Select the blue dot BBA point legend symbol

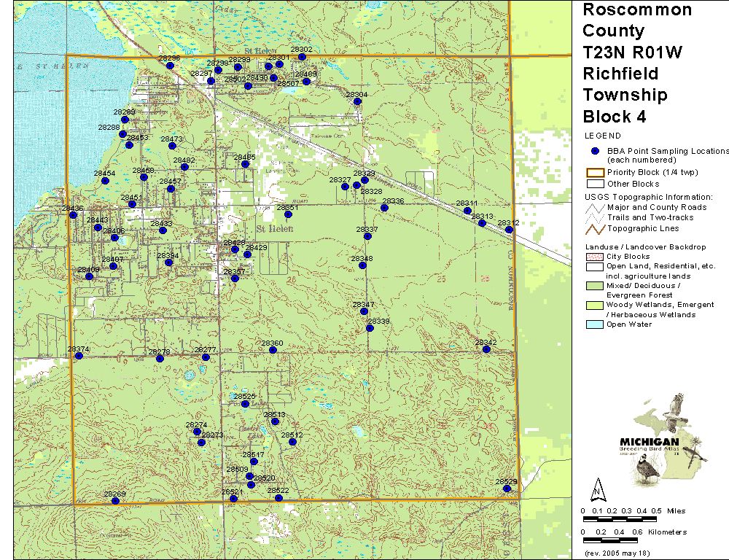click(x=595, y=151)
